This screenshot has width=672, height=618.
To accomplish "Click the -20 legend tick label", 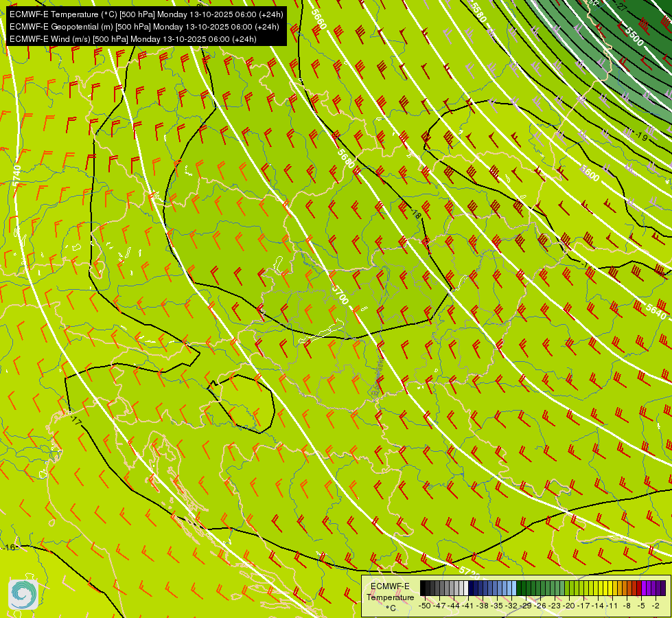I will (569, 606).
